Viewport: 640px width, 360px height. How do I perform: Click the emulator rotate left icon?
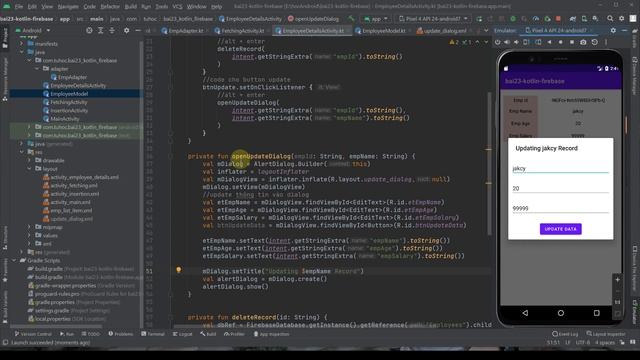pyautogui.click(x=527, y=42)
